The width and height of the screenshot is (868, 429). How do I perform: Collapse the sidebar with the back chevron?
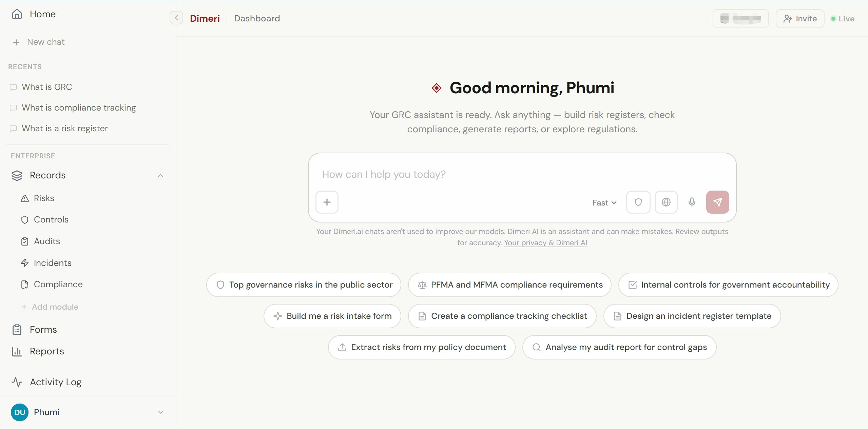click(x=176, y=18)
